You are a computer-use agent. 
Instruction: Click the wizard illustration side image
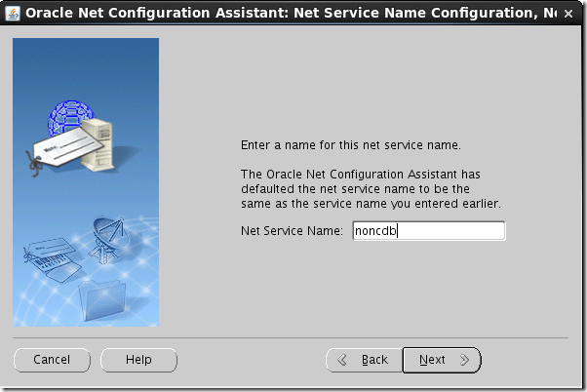tap(86, 182)
